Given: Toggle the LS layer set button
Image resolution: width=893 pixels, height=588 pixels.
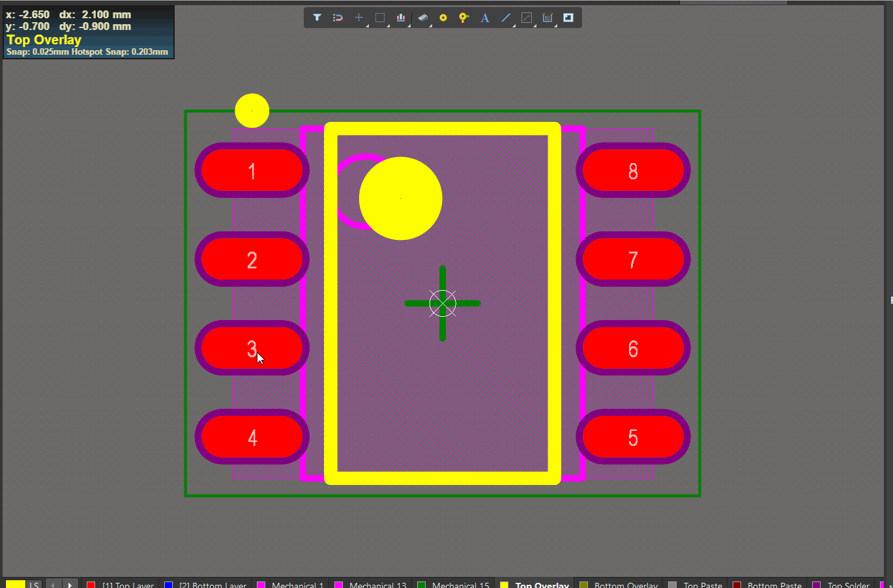Looking at the screenshot, I should click(x=34, y=584).
